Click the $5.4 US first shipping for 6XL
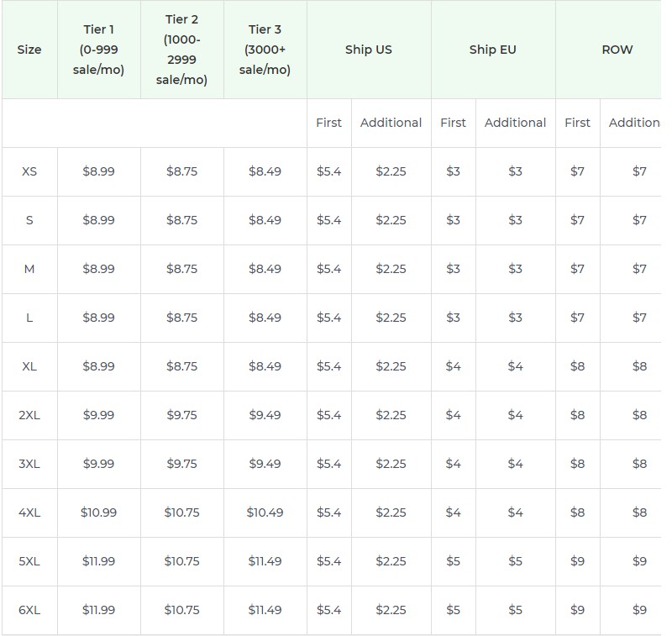672x636 pixels. point(328,610)
